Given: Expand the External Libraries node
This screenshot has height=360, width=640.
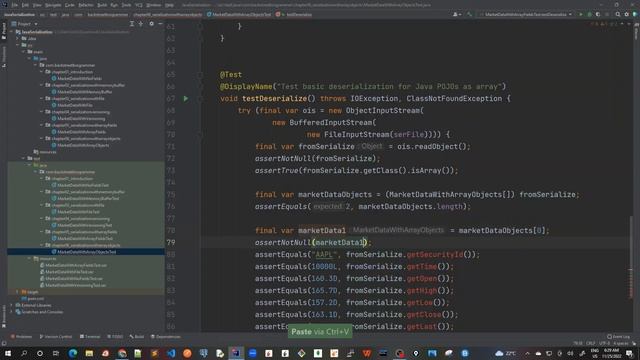Looking at the screenshot, I should click(12, 305).
